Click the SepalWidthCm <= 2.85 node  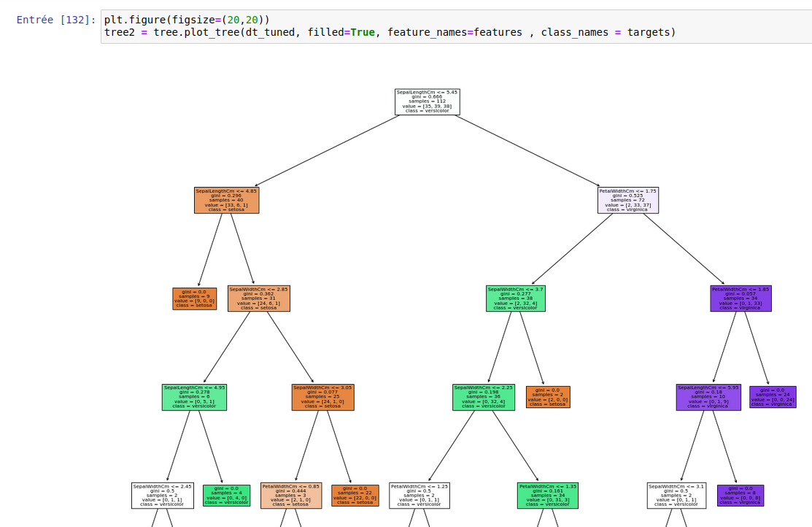[258, 299]
